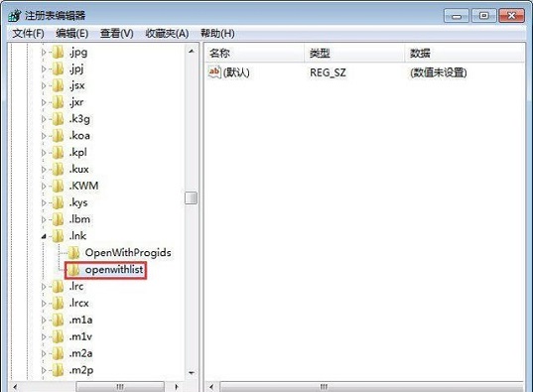Image resolution: width=533 pixels, height=392 pixels.
Task: Click the .kpl folder icon
Action: (x=58, y=152)
